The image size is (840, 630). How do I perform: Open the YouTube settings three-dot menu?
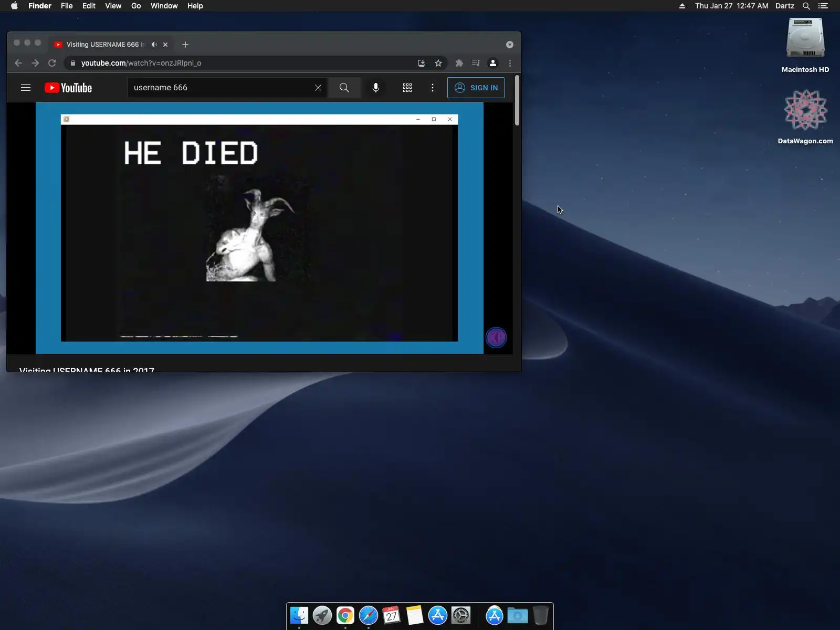point(433,88)
